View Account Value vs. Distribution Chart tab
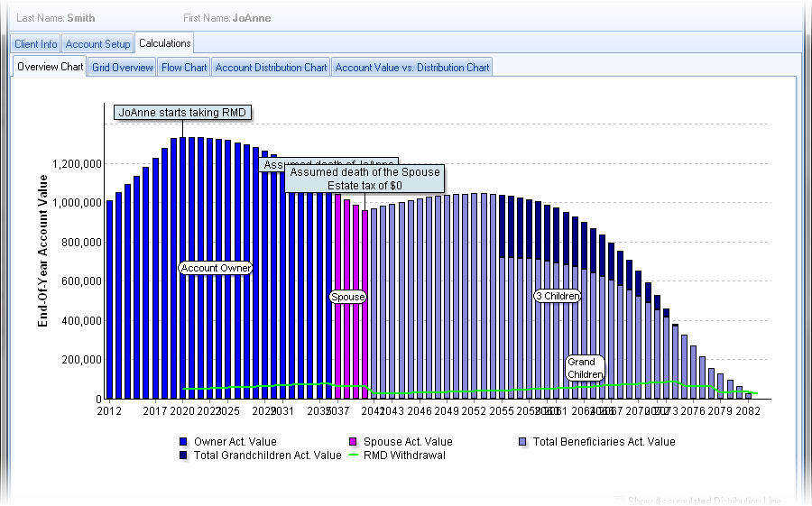The width and height of the screenshot is (812, 506). tap(411, 68)
